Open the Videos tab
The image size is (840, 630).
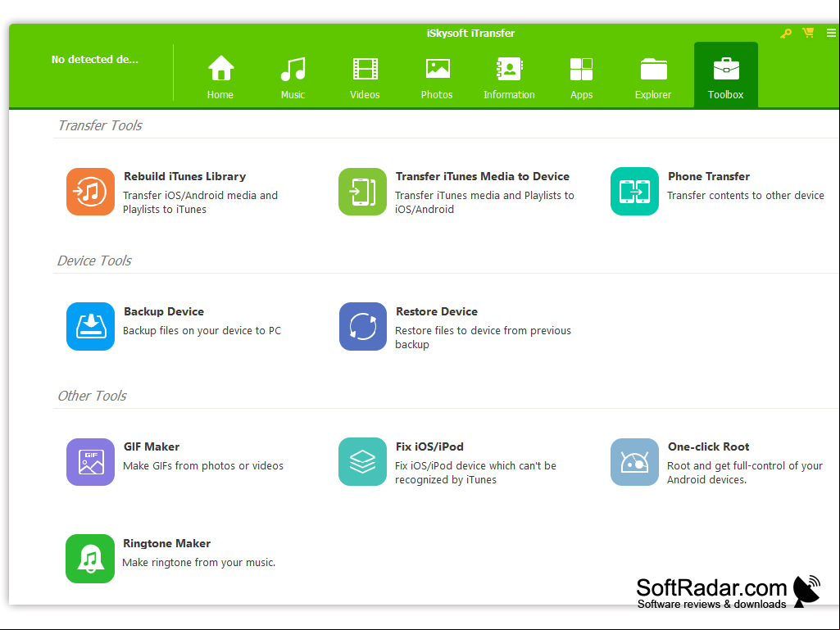tap(365, 76)
